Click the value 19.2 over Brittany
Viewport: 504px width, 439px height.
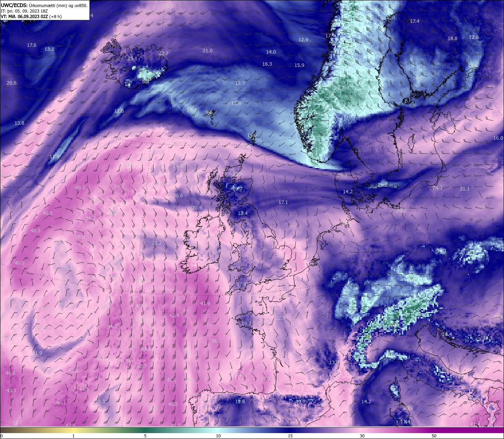(x=246, y=324)
